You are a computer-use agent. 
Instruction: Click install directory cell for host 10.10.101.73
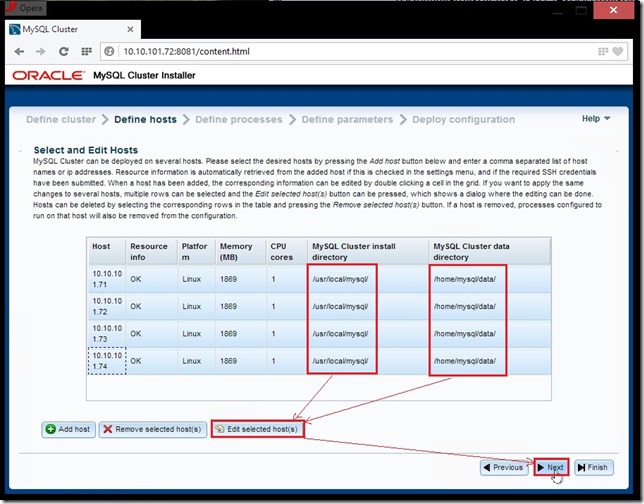[368, 334]
